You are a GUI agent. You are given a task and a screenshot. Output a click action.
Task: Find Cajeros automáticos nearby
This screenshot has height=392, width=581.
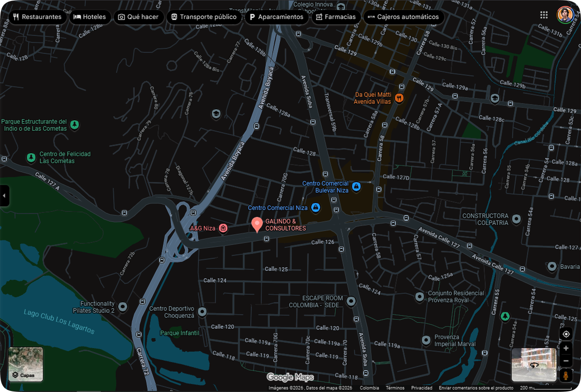point(403,16)
